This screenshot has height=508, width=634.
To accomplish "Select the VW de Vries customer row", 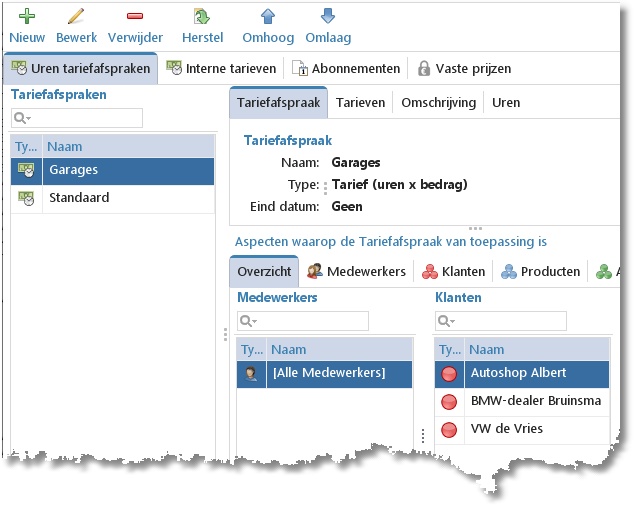I will point(522,430).
